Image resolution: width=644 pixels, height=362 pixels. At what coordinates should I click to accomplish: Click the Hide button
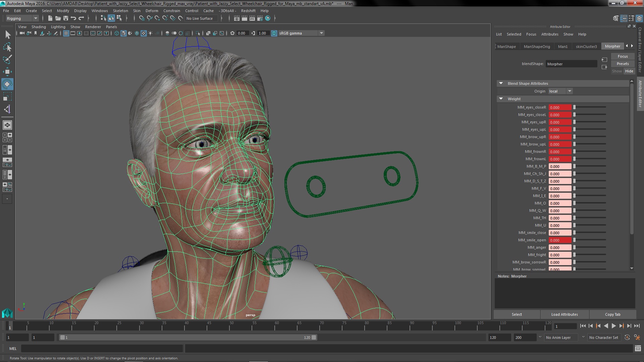pos(629,71)
